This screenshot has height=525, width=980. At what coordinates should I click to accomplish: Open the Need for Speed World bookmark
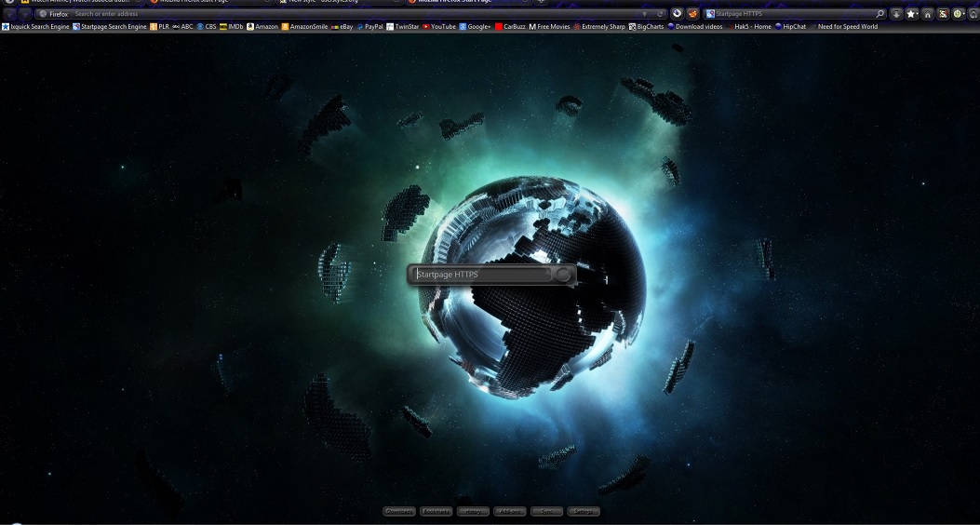coord(843,27)
